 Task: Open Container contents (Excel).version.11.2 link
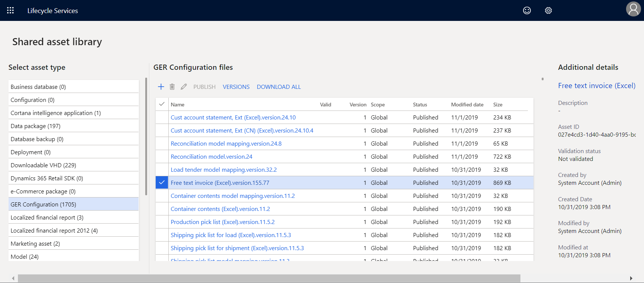click(220, 209)
